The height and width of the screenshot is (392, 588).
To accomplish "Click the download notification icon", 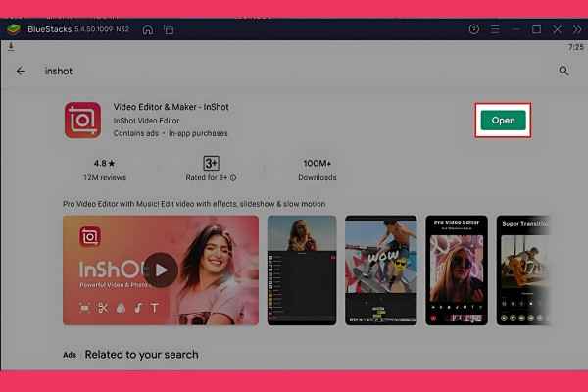I will point(11,46).
